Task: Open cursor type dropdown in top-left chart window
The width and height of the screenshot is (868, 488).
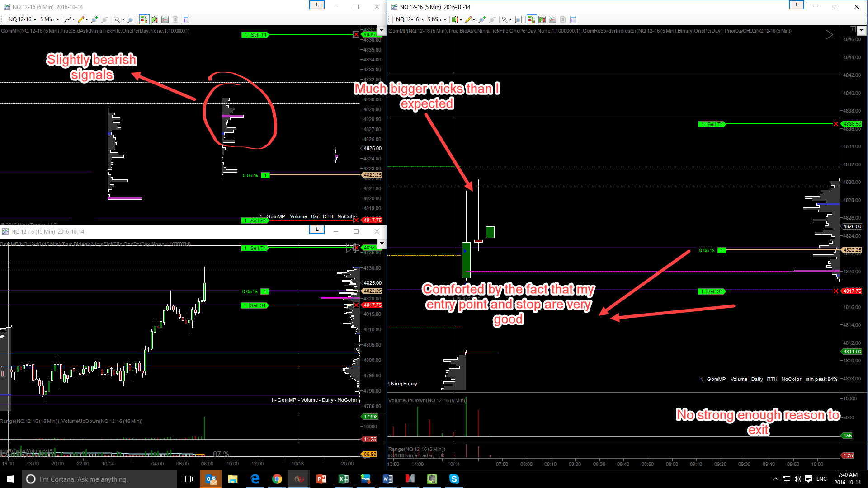Action: (x=119, y=19)
